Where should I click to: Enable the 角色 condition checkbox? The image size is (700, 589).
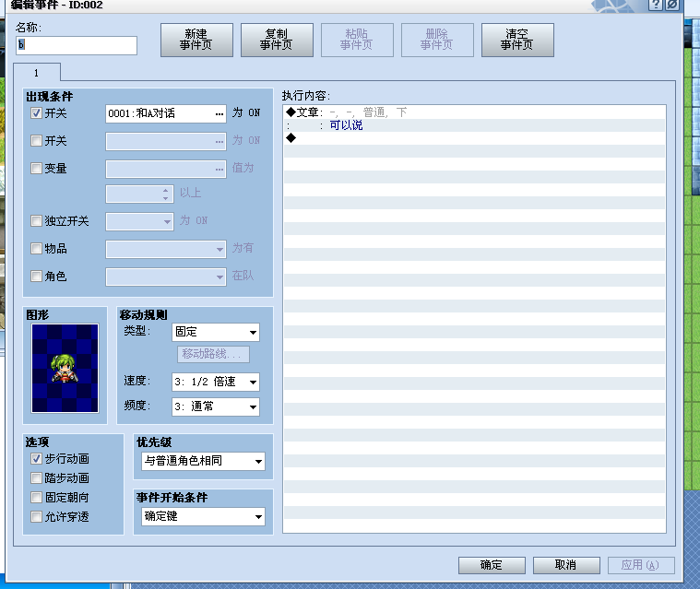pos(36,277)
